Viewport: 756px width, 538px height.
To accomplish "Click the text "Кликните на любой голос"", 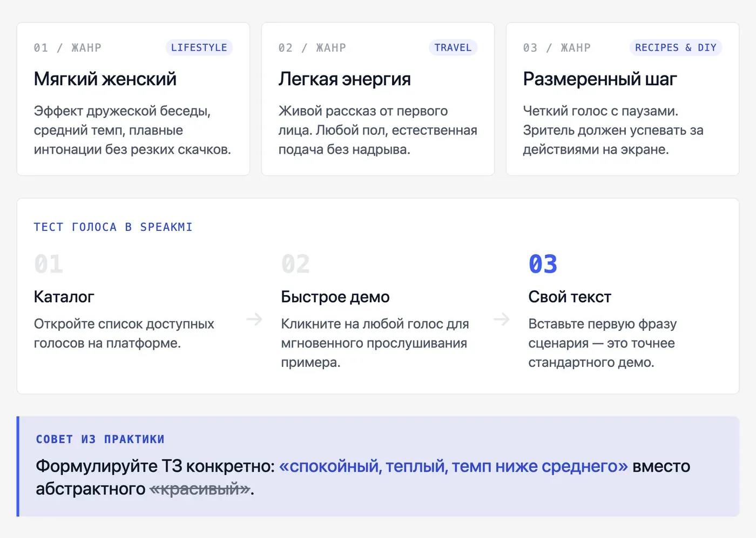I will [x=375, y=343].
